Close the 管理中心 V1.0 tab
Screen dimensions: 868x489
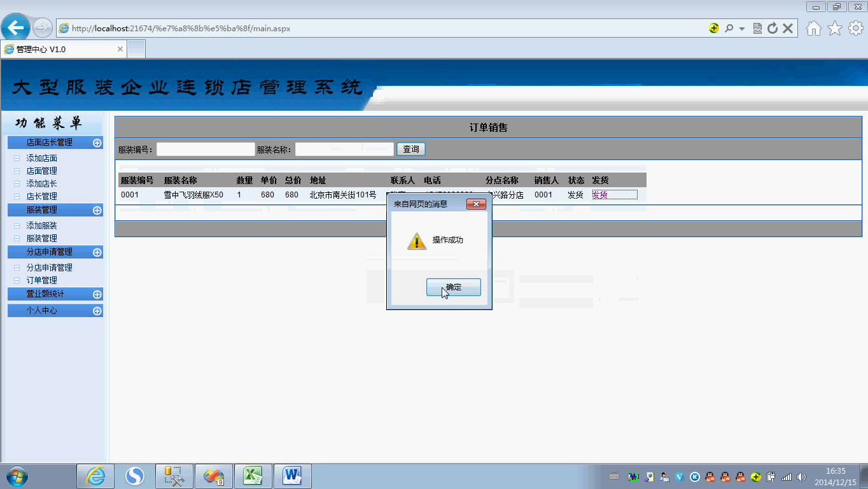pos(120,49)
